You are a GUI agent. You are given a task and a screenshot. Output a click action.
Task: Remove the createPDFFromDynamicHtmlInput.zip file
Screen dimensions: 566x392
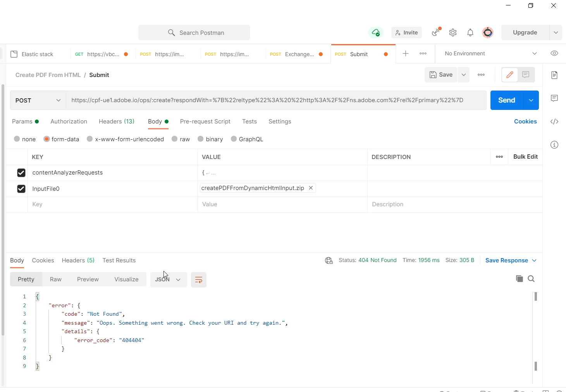[311, 188]
